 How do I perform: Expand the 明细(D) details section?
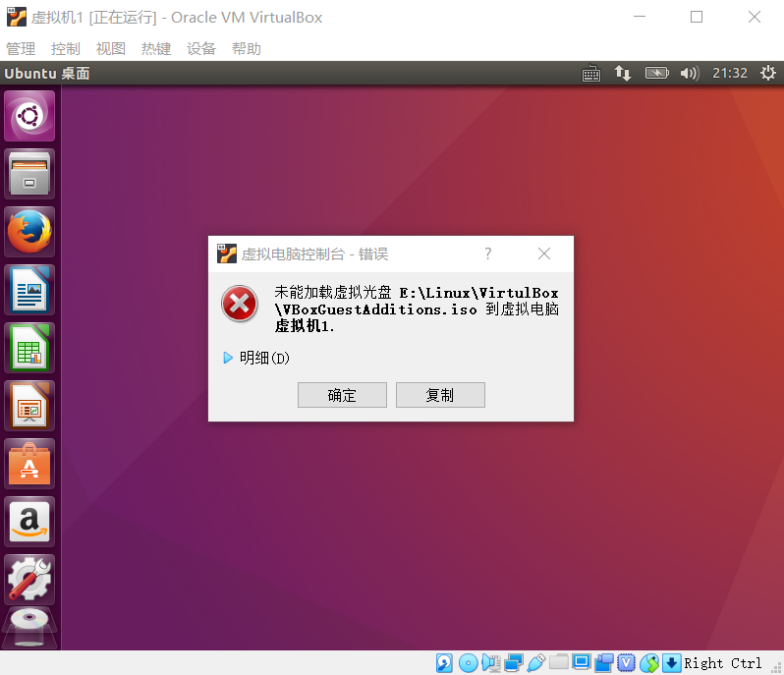point(256,358)
